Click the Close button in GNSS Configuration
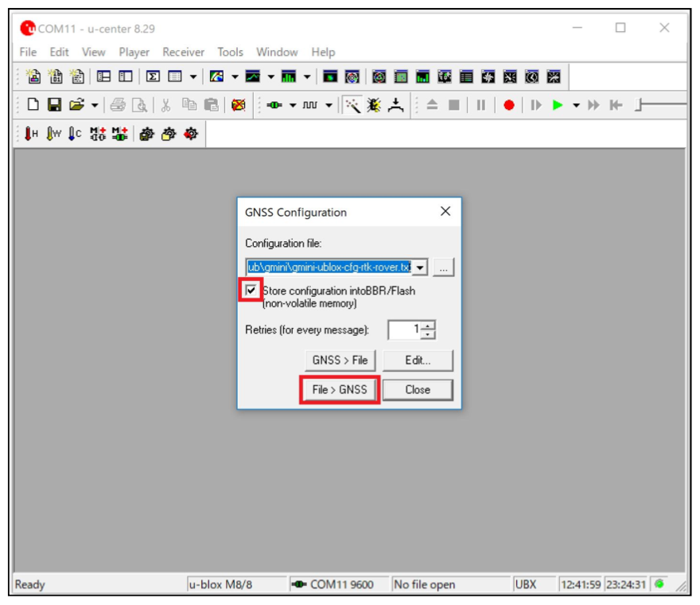 [x=418, y=389]
